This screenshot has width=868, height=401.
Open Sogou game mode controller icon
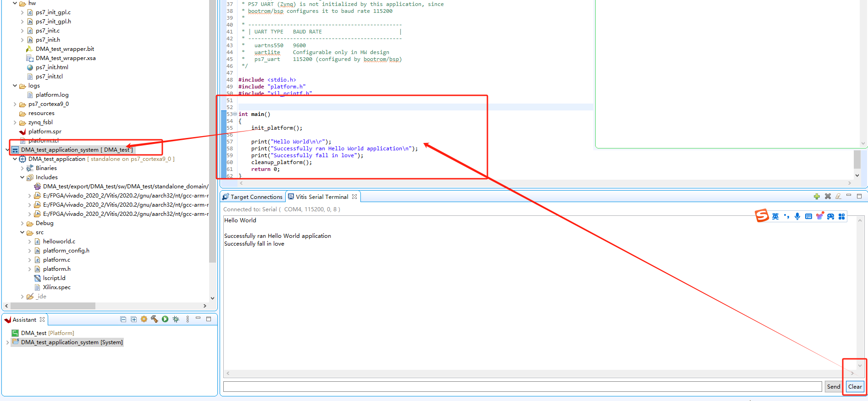pyautogui.click(x=830, y=216)
